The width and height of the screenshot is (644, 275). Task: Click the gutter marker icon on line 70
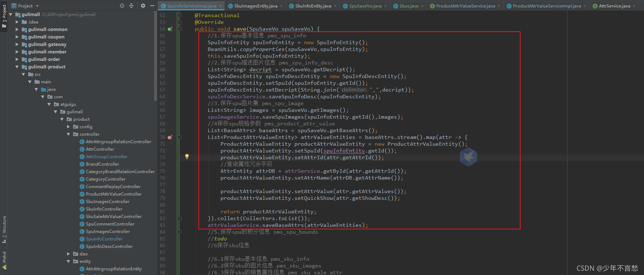[170, 137]
